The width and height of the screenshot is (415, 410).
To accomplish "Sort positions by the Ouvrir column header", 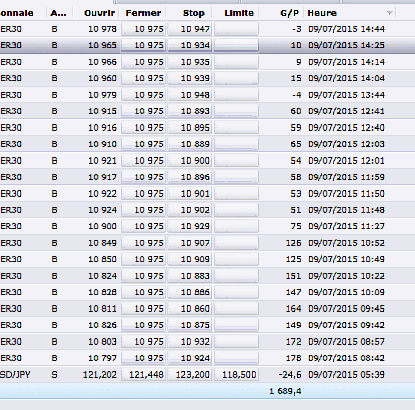I will click(99, 13).
